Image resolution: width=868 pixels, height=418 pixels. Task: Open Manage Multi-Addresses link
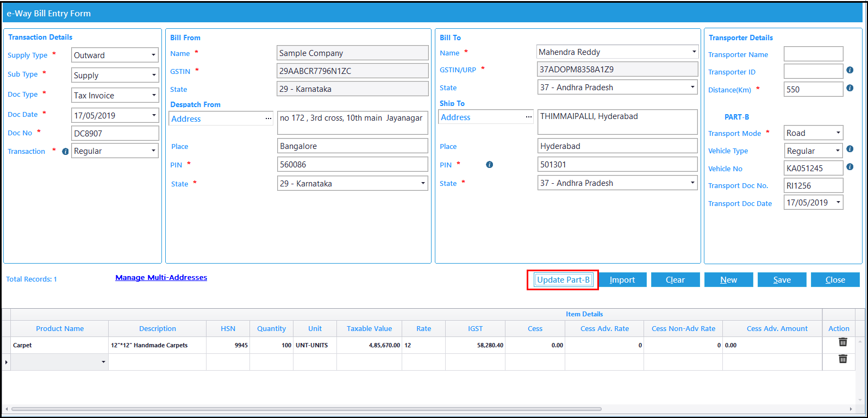(161, 277)
